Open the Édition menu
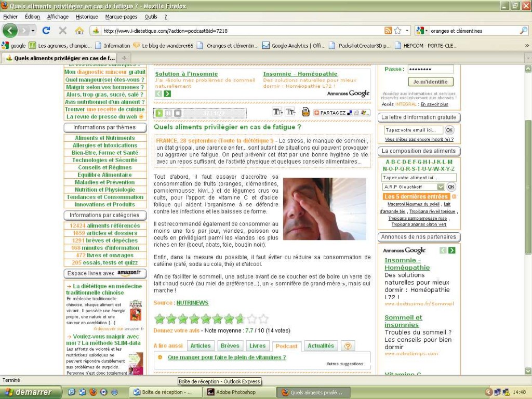 click(33, 17)
